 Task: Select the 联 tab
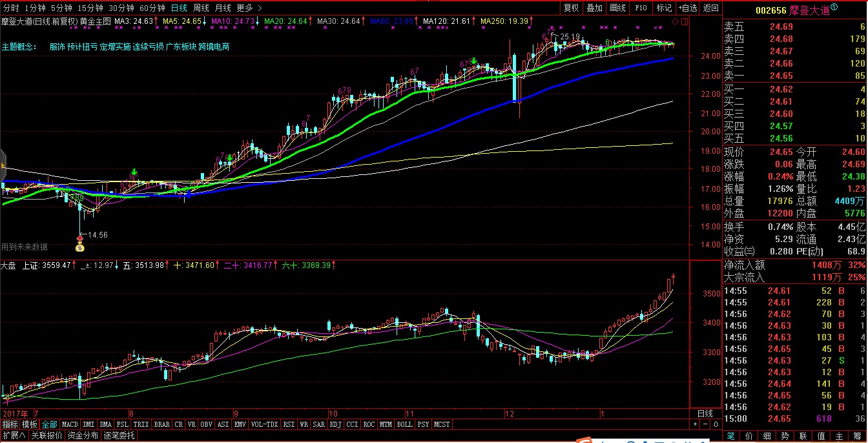[x=804, y=436]
